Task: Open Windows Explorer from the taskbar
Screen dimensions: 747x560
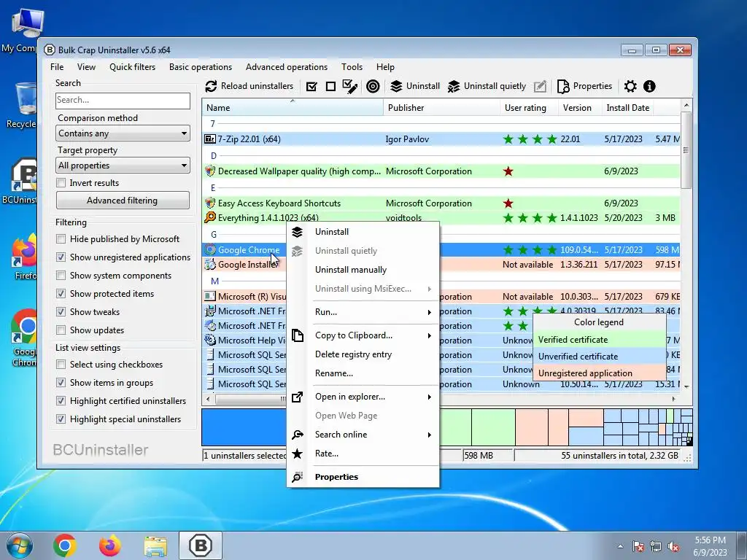Action: point(156,546)
